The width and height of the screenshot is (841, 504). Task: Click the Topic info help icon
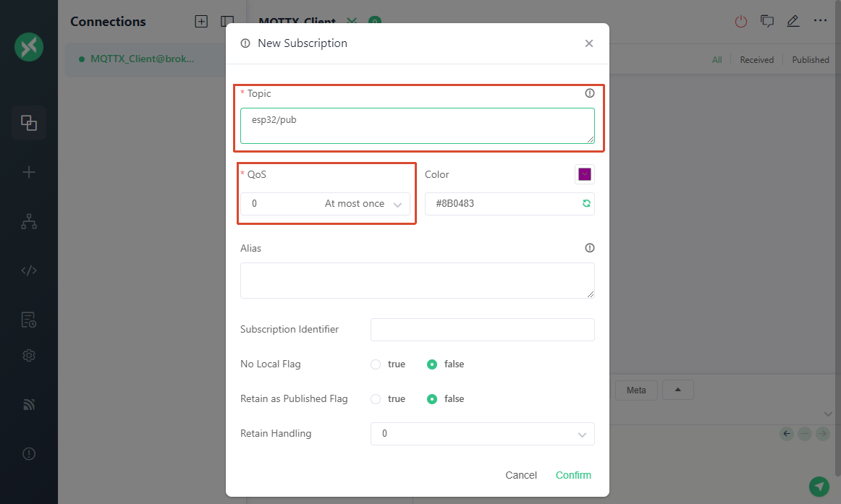[x=589, y=93]
